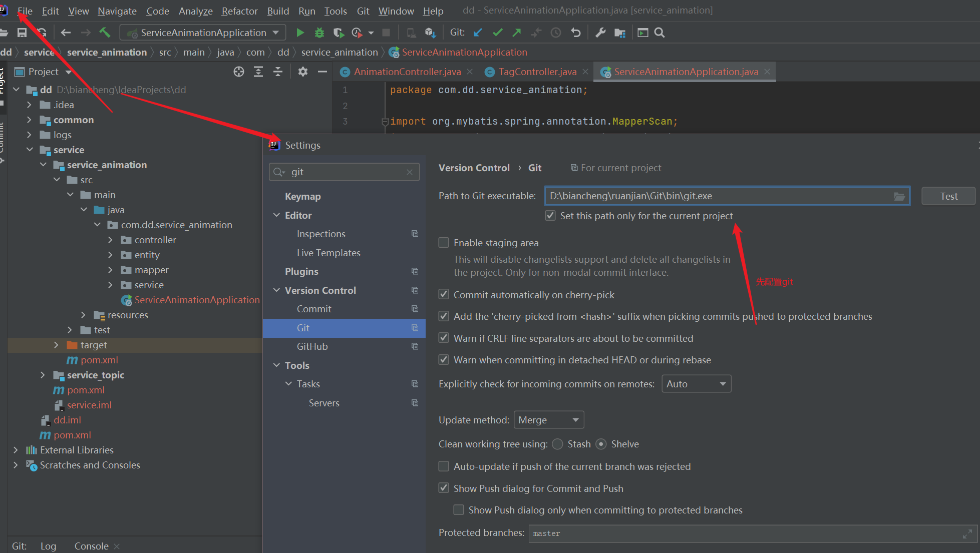
Task: Show Git history clock icon
Action: point(556,33)
